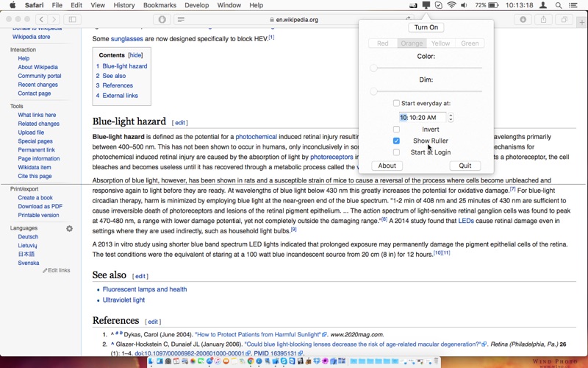588x368 pixels.
Task: Uncheck the Show Ruller checkbox
Action: (396, 141)
